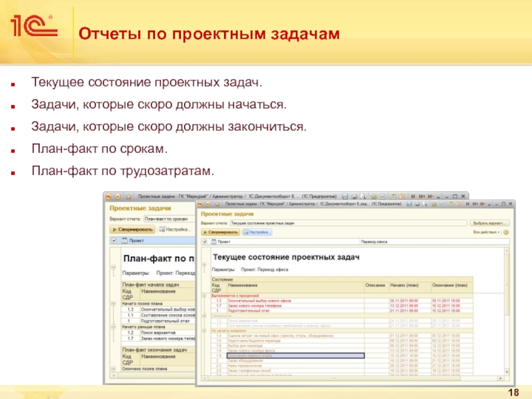The width and height of the screenshot is (532, 399).
Task: Click the Вариант отчета field in front window
Action: [x=349, y=223]
